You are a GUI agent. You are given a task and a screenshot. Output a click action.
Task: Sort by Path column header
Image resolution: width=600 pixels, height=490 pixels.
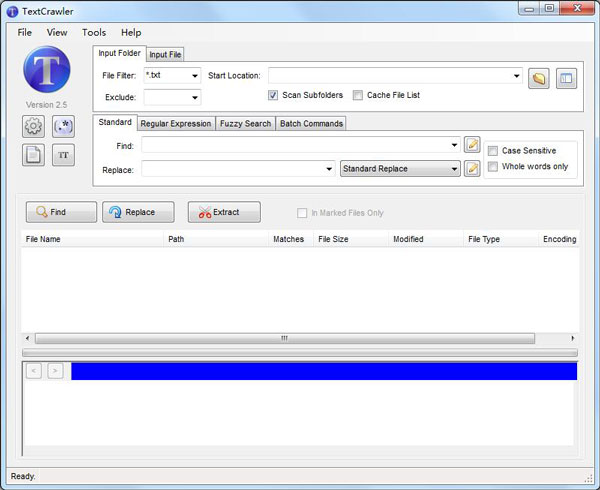click(x=216, y=239)
